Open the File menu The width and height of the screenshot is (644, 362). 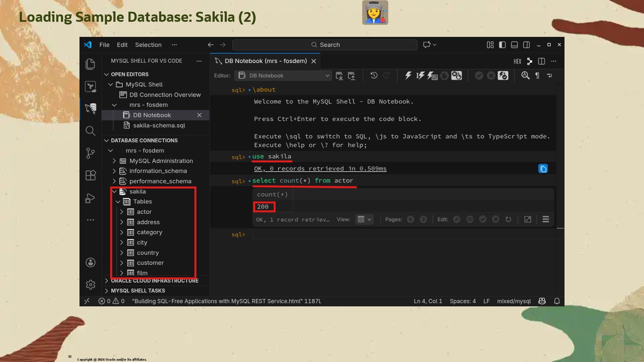coord(104,45)
